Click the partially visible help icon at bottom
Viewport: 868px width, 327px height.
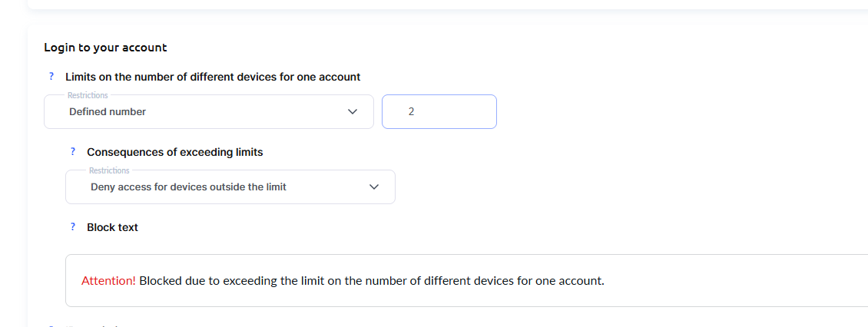tap(51, 325)
